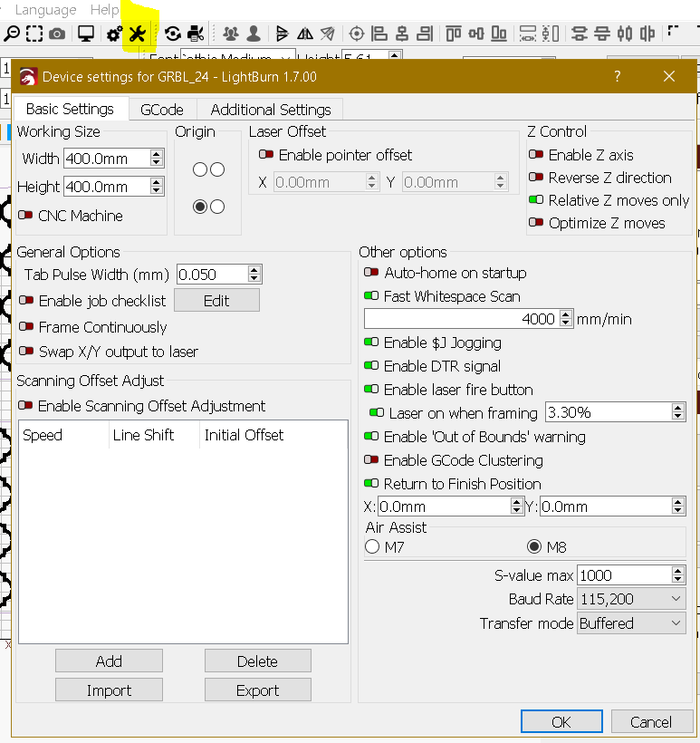Viewport: 700px width, 743px height.
Task: Enable the Auto-home on startup toggle
Action: [371, 273]
